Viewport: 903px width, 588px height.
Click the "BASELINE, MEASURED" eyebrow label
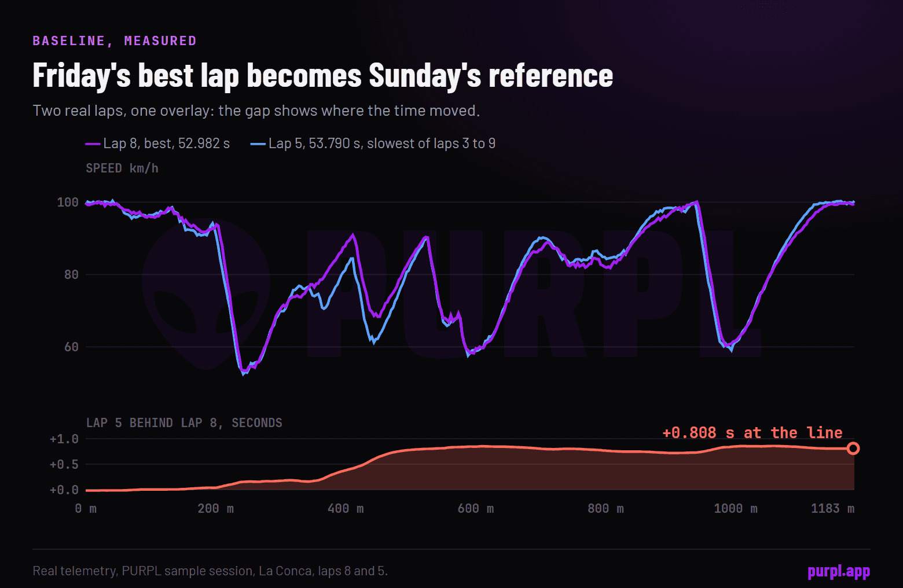click(x=115, y=41)
